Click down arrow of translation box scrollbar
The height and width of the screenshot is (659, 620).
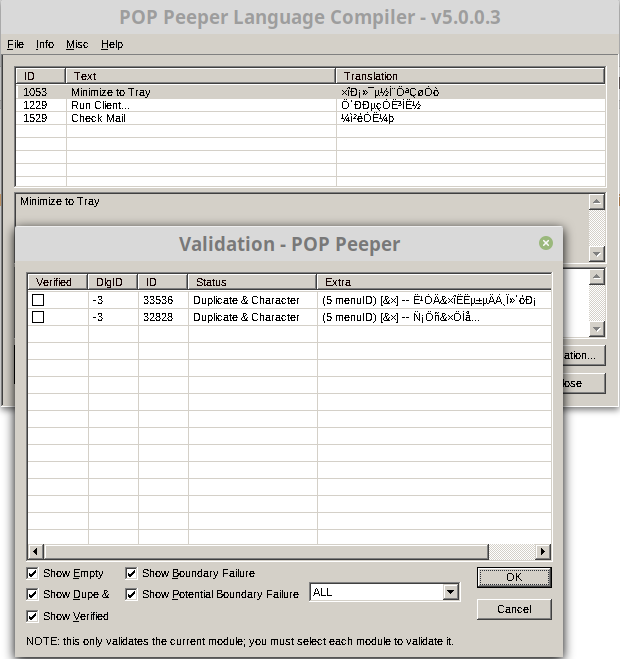(597, 329)
